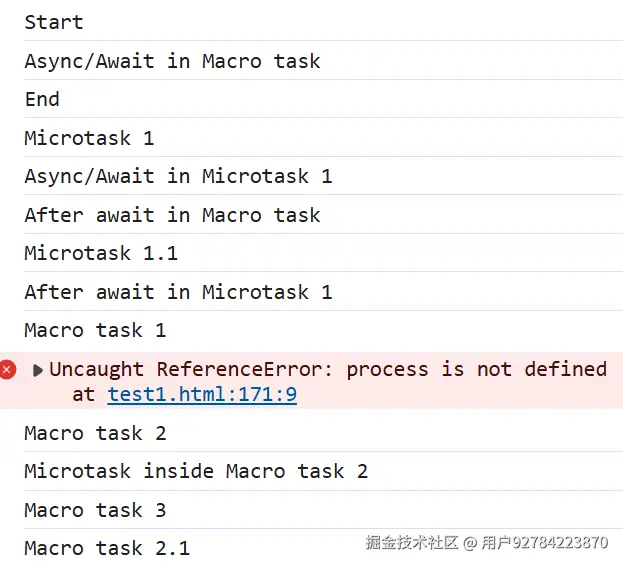Click the 'Start' log line
Viewport: 623px width, 566px height.
tap(54, 22)
